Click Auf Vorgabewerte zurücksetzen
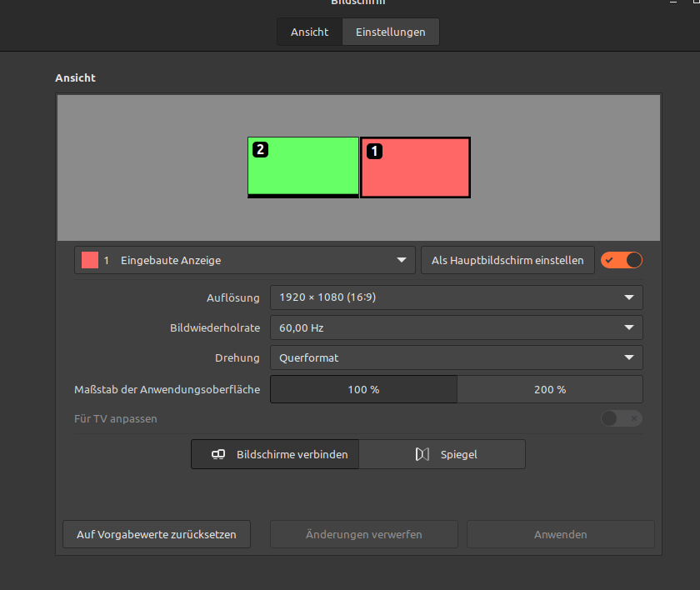 point(157,534)
